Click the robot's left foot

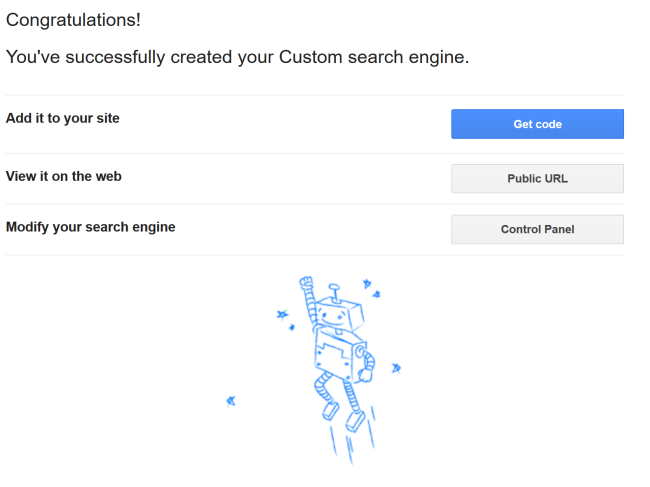tap(330, 411)
